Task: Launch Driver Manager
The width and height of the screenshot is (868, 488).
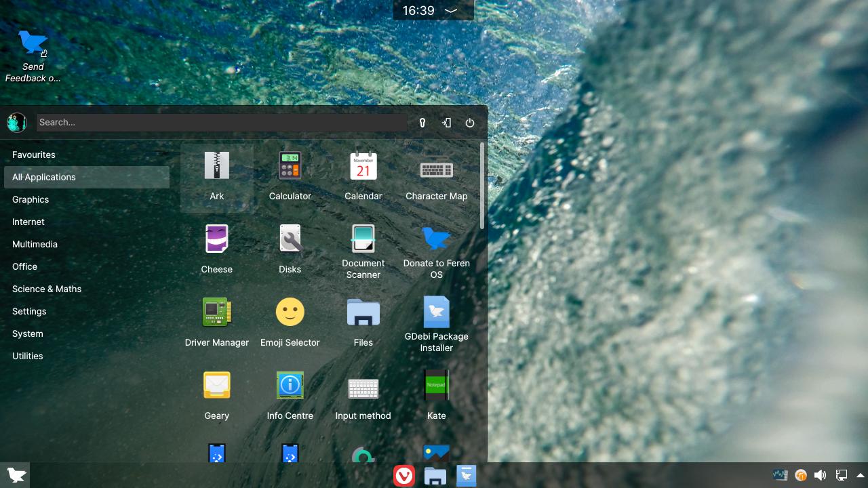Action: coord(217,324)
